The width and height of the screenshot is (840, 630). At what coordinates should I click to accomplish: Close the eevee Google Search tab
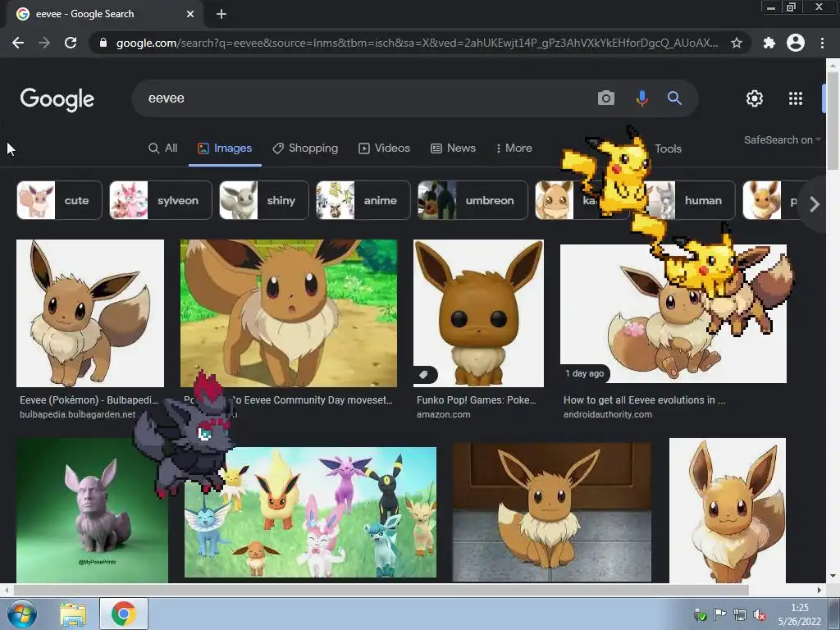pyautogui.click(x=190, y=14)
